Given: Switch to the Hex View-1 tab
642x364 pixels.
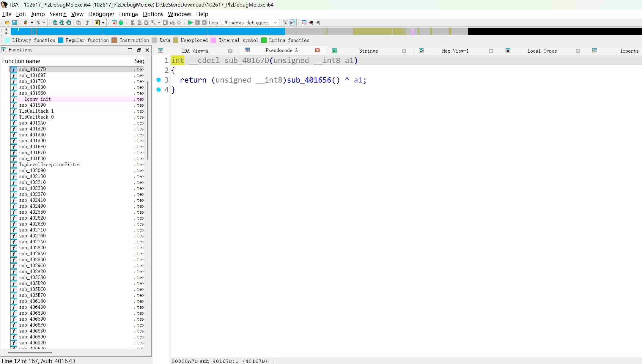Looking at the screenshot, I should tap(455, 51).
